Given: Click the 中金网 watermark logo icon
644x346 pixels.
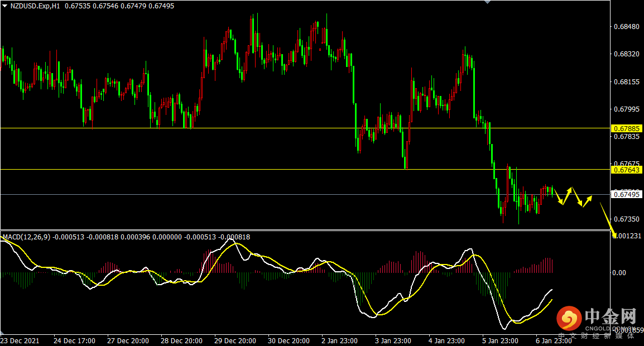Looking at the screenshot, I should coord(569,319).
